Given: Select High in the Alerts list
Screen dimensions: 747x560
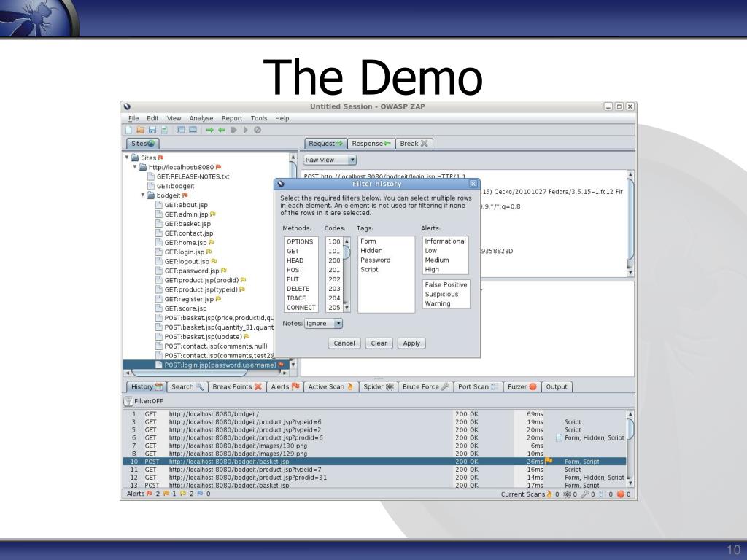Looking at the screenshot, I should point(446,270).
